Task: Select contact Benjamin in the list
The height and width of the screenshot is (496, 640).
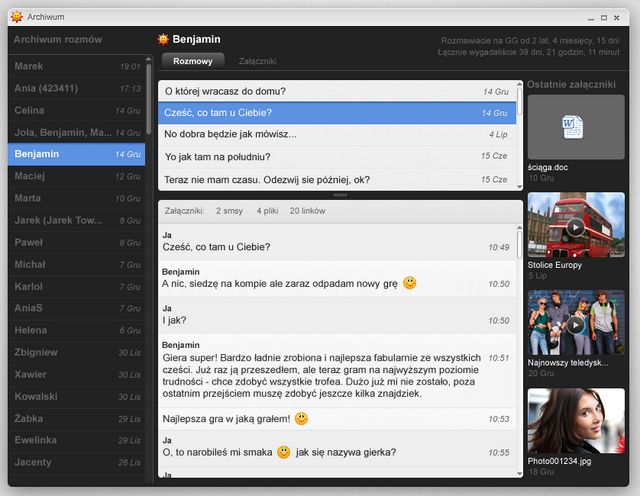Action: click(77, 154)
